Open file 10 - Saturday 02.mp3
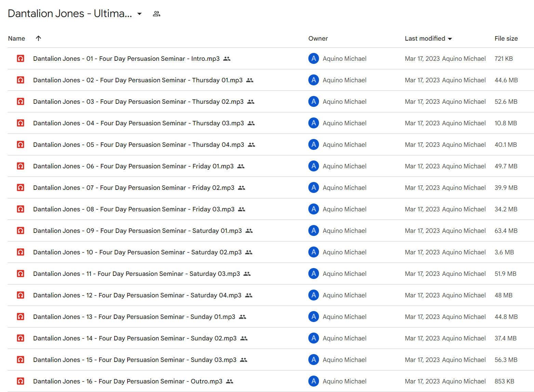Image resolution: width=534 pixels, height=392 pixels. coord(137,252)
